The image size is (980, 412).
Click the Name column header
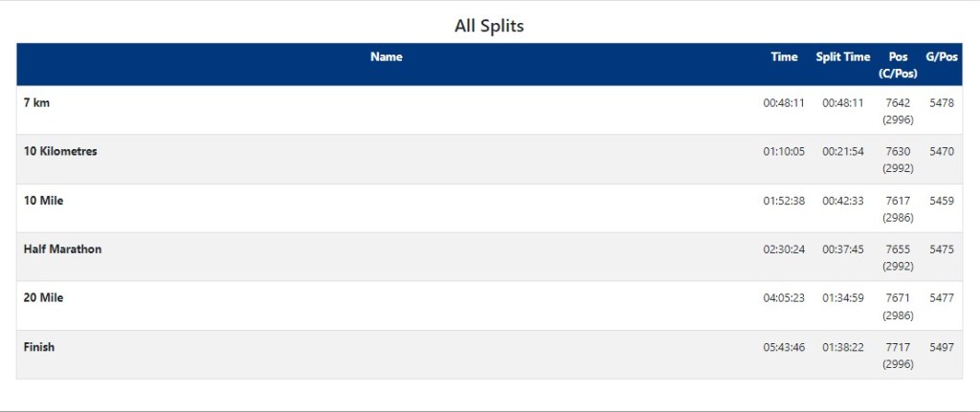(x=386, y=57)
